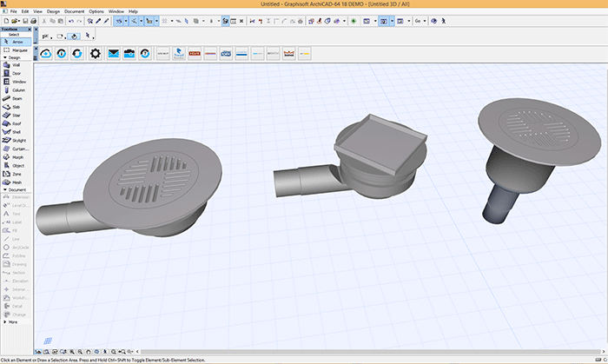Click the blue briefcase plugin icon
The height and width of the screenshot is (364, 608).
click(129, 54)
